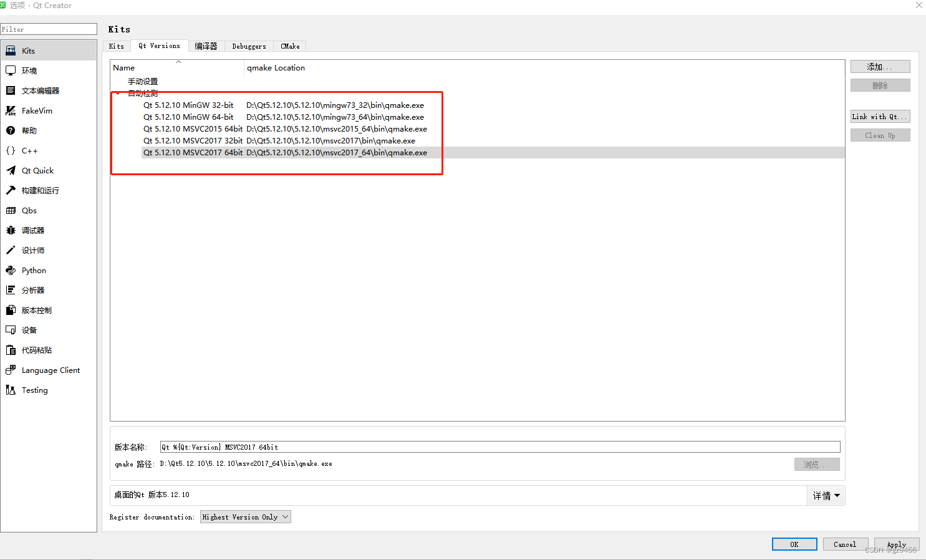Select the Qt Quick paper plane icon
926x560 pixels.
[11, 170]
